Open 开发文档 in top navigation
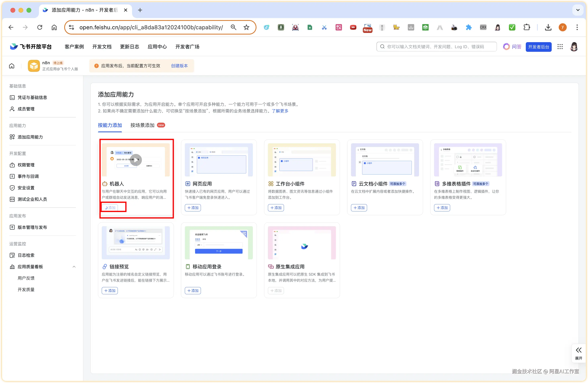 tap(102, 47)
